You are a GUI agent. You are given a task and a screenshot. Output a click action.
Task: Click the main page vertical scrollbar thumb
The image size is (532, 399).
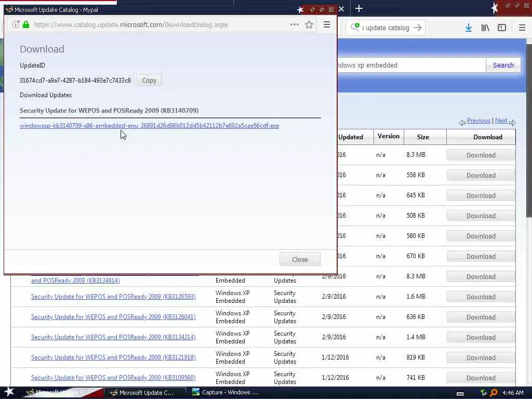(x=529, y=130)
